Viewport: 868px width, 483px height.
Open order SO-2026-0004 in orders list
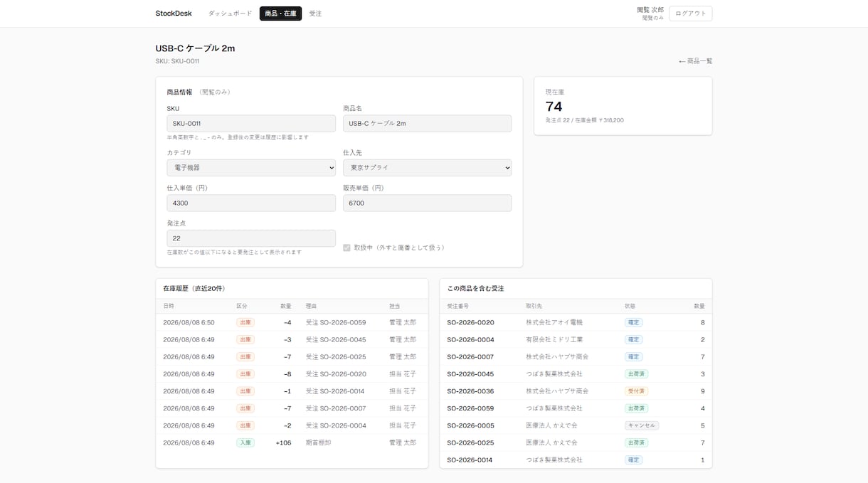pos(470,339)
